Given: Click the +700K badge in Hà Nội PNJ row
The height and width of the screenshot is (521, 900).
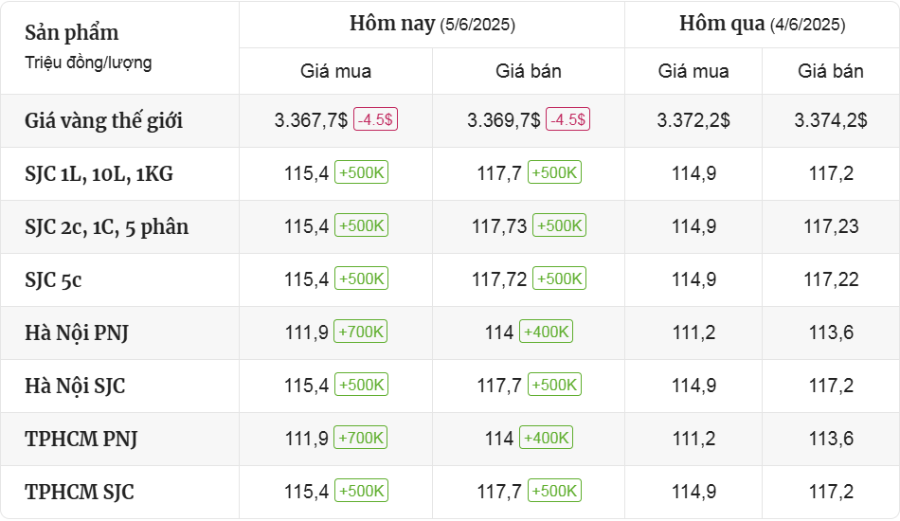Looking at the screenshot, I should (361, 332).
